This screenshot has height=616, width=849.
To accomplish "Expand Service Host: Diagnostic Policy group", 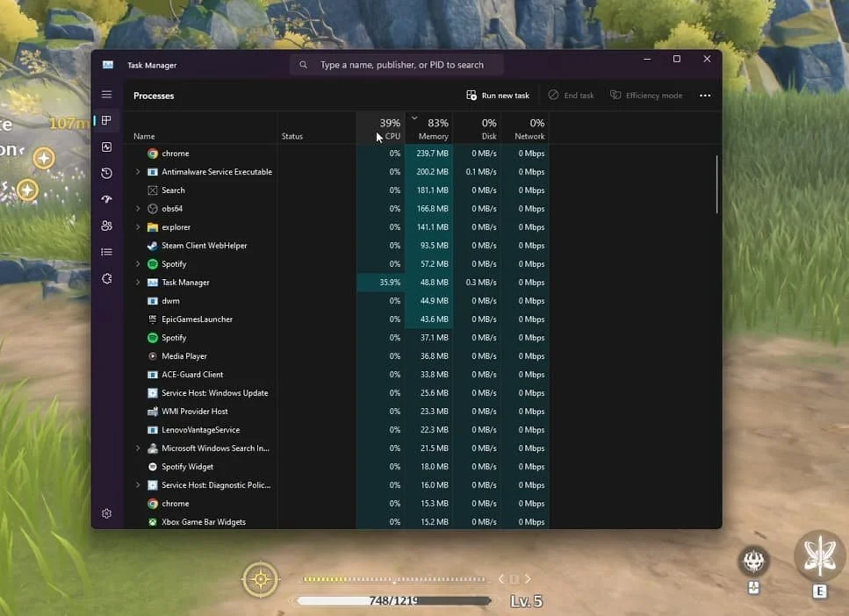I will [138, 485].
